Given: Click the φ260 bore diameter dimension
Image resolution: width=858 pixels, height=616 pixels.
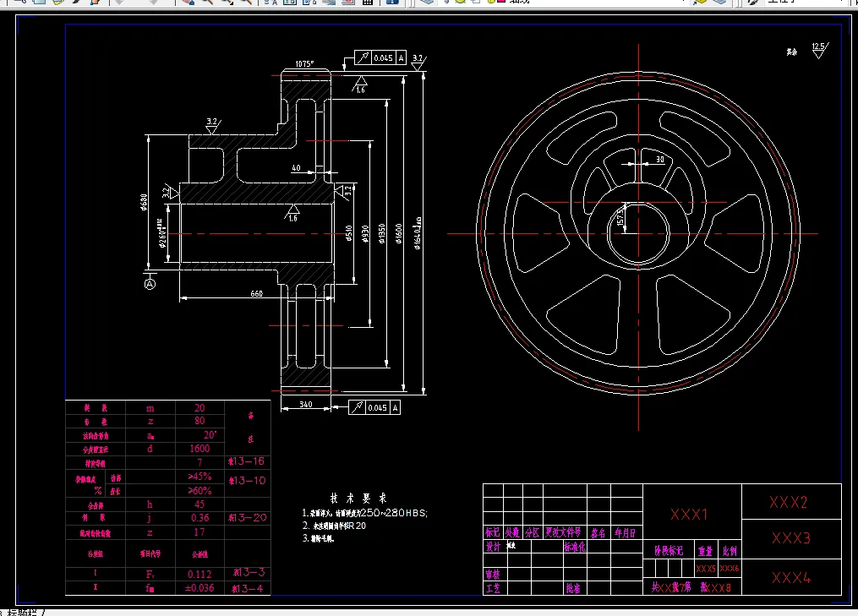Looking at the screenshot, I should [161, 233].
